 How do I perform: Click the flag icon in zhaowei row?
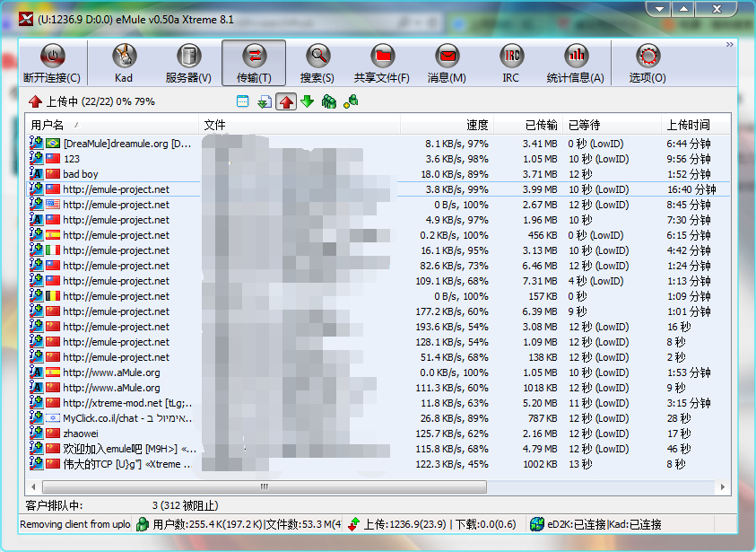[53, 434]
